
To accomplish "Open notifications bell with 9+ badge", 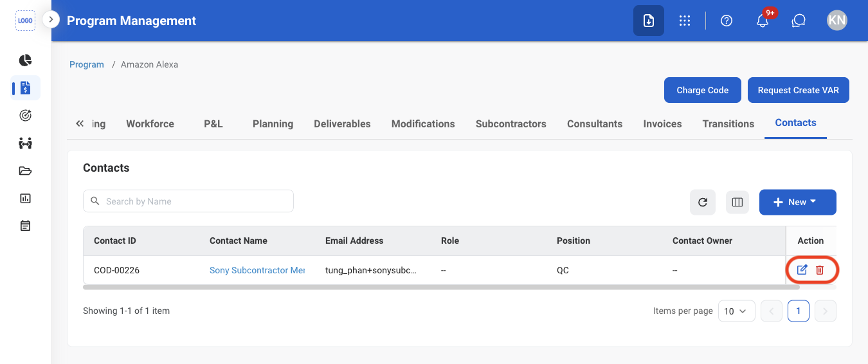I will tap(763, 21).
